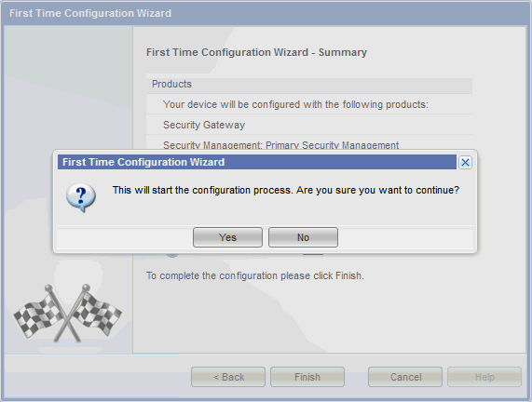This screenshot has width=532, height=402.
Task: Click the Primary Security Management row
Action: pos(309,144)
